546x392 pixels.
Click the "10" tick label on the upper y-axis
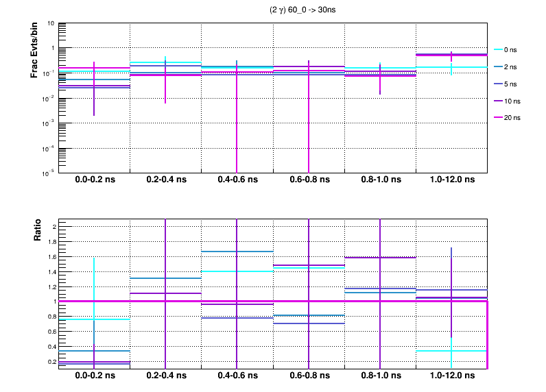click(51, 23)
